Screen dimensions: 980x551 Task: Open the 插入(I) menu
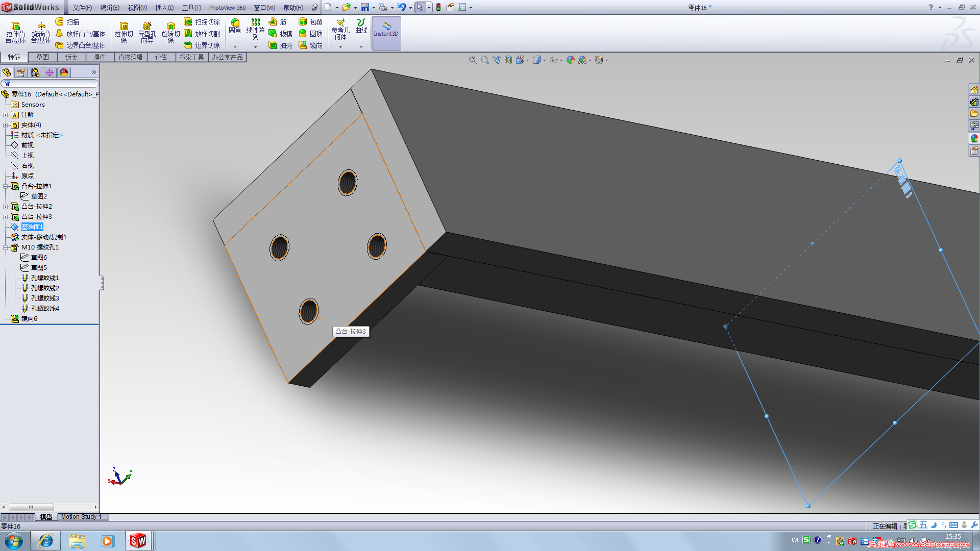164,7
